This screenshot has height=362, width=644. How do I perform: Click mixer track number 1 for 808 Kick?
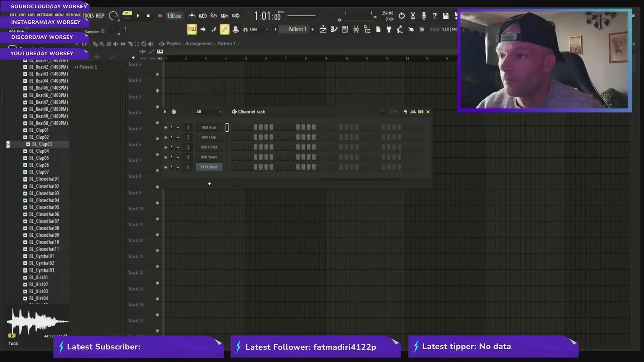coord(188,128)
